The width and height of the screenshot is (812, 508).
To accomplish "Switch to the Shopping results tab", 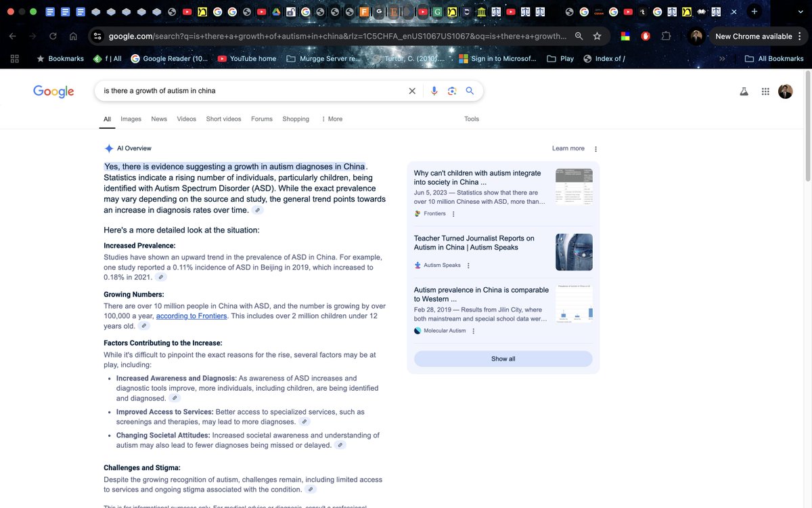I will tap(296, 119).
